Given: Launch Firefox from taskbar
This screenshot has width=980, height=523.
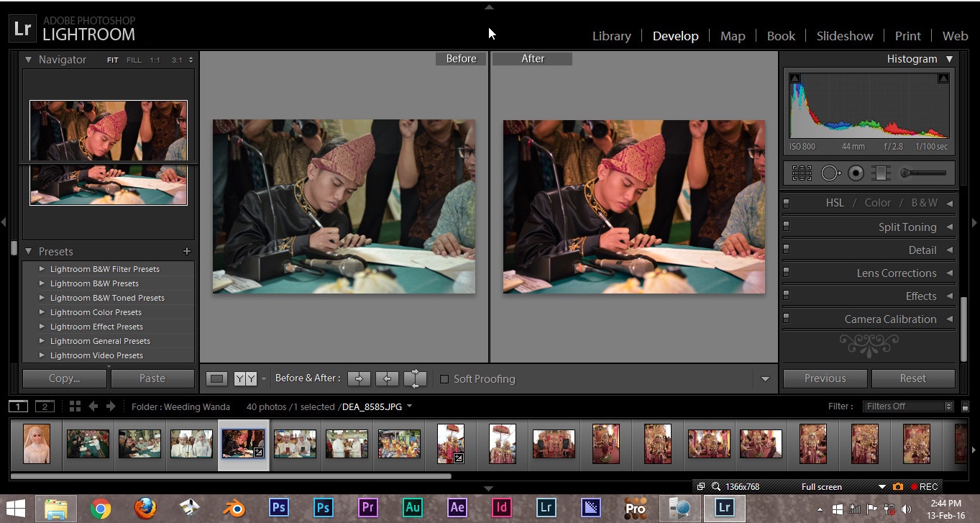Looking at the screenshot, I should coord(145,509).
